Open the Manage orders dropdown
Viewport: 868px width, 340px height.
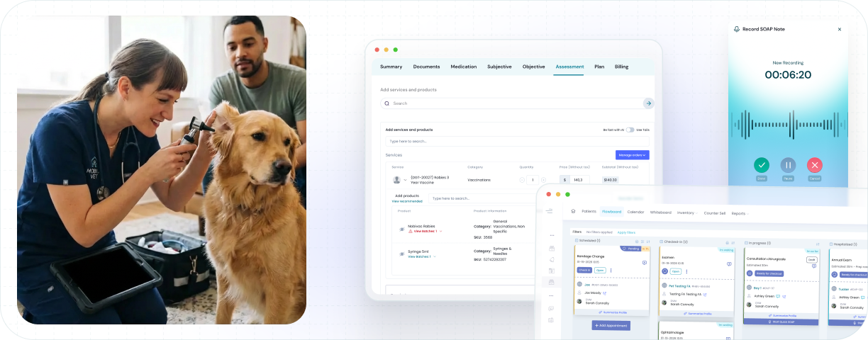[632, 155]
